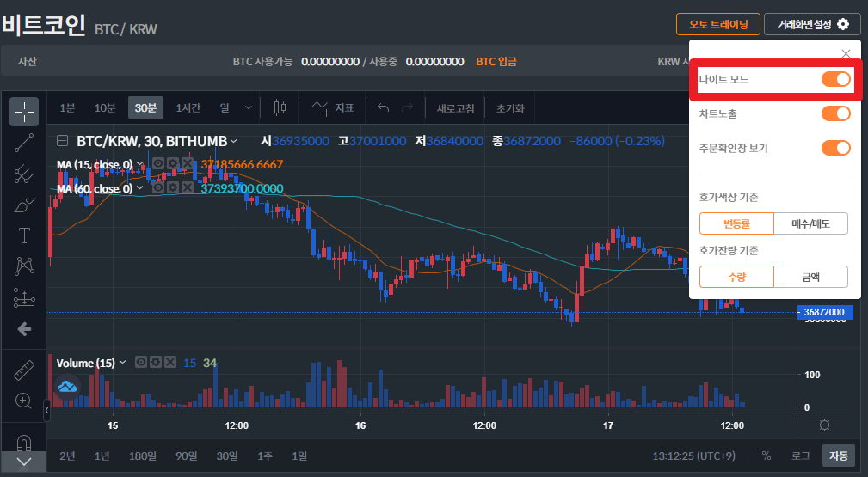Open chart scale settings gear at bottom right
The image size is (868, 477).
point(824,425)
